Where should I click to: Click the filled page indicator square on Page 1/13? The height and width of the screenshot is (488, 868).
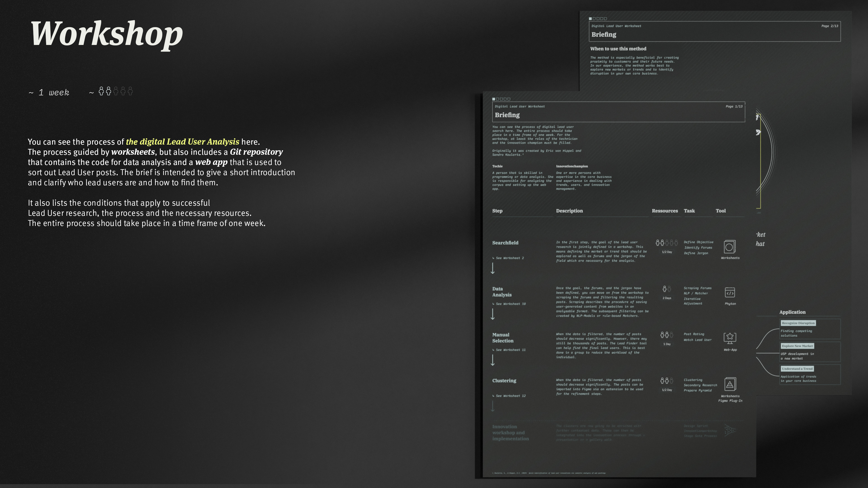tap(494, 99)
